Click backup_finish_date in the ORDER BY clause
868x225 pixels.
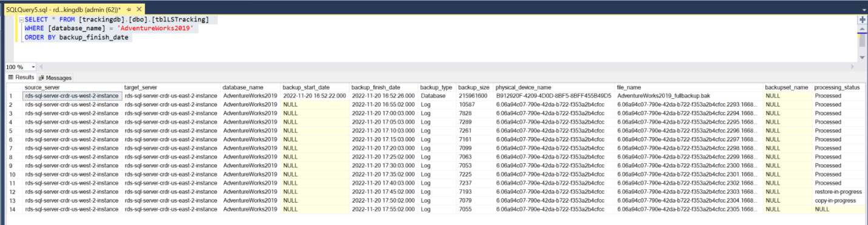click(x=95, y=38)
